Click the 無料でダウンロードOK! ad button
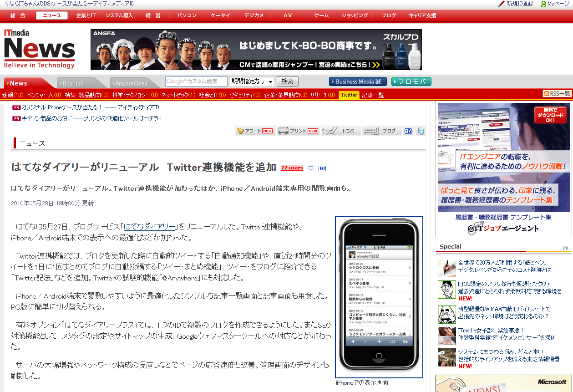Image resolution: width=573 pixels, height=392 pixels. [x=550, y=115]
